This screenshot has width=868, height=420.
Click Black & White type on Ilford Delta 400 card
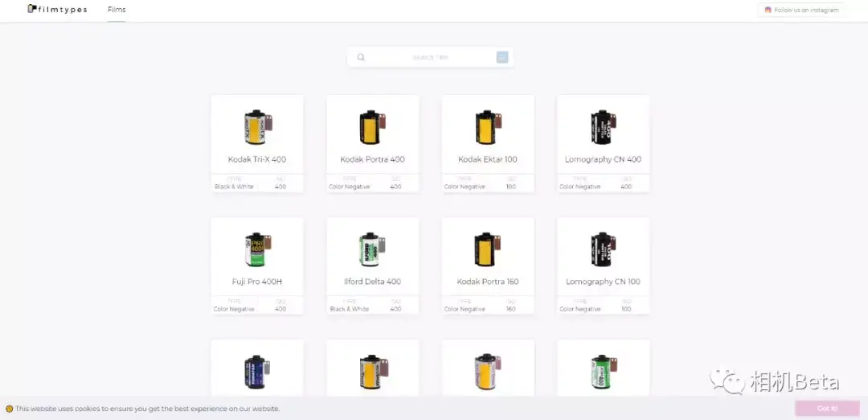(350, 309)
